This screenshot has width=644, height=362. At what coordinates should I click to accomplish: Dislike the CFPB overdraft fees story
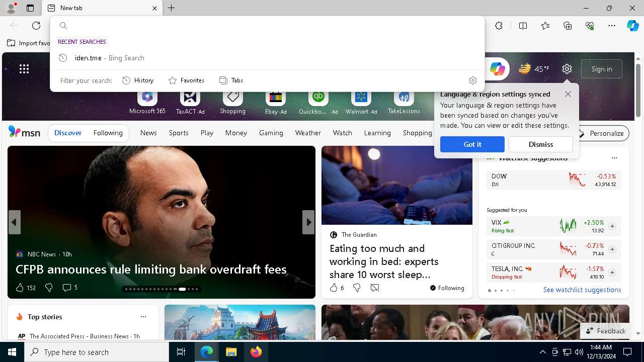point(49,288)
